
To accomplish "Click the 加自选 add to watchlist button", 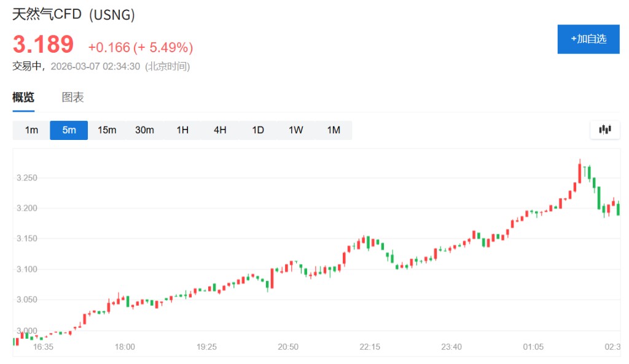I will click(x=588, y=39).
